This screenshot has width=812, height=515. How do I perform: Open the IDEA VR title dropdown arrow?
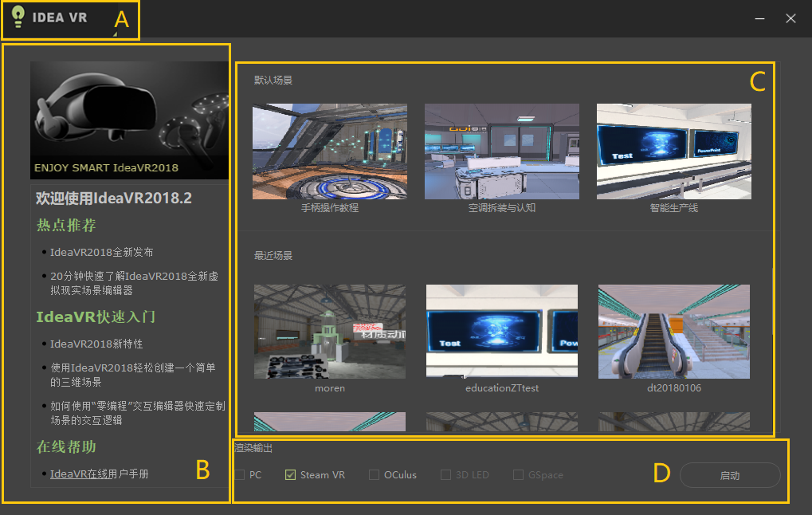coord(115,35)
